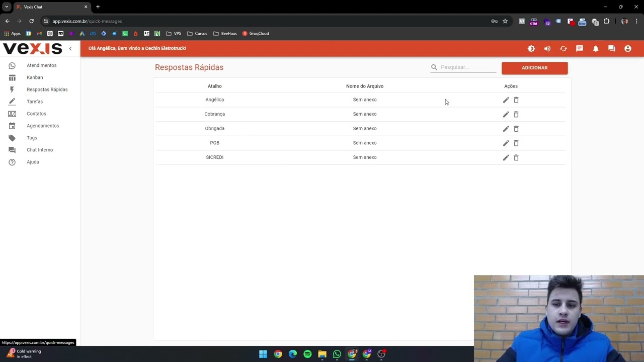Toggle dark mode brightness icon in header
The height and width of the screenshot is (362, 644).
pos(531,49)
